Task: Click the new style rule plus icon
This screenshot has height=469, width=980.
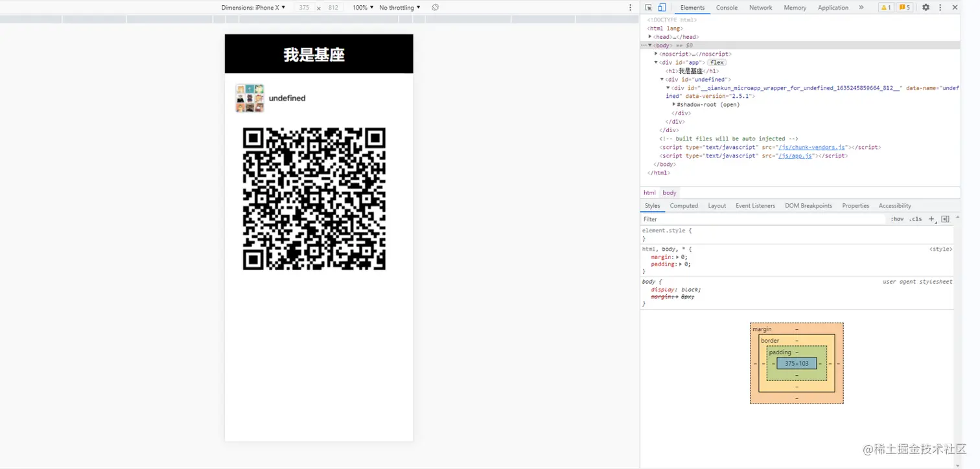Action: pyautogui.click(x=931, y=219)
